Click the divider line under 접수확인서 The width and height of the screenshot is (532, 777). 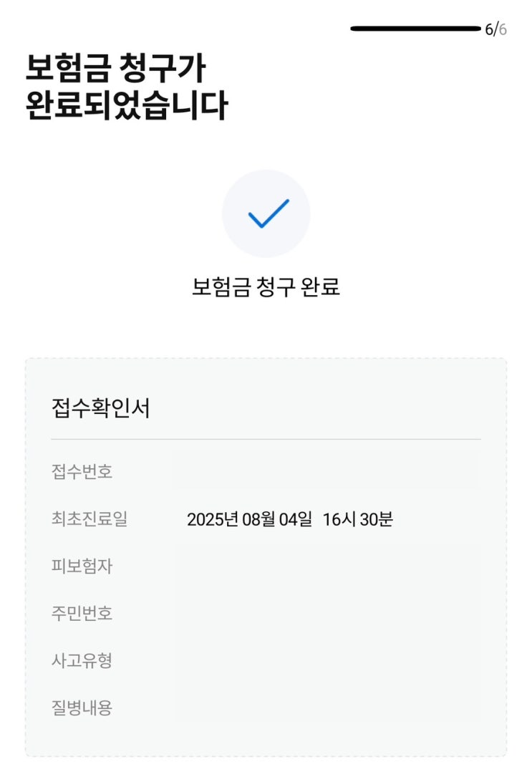click(266, 439)
